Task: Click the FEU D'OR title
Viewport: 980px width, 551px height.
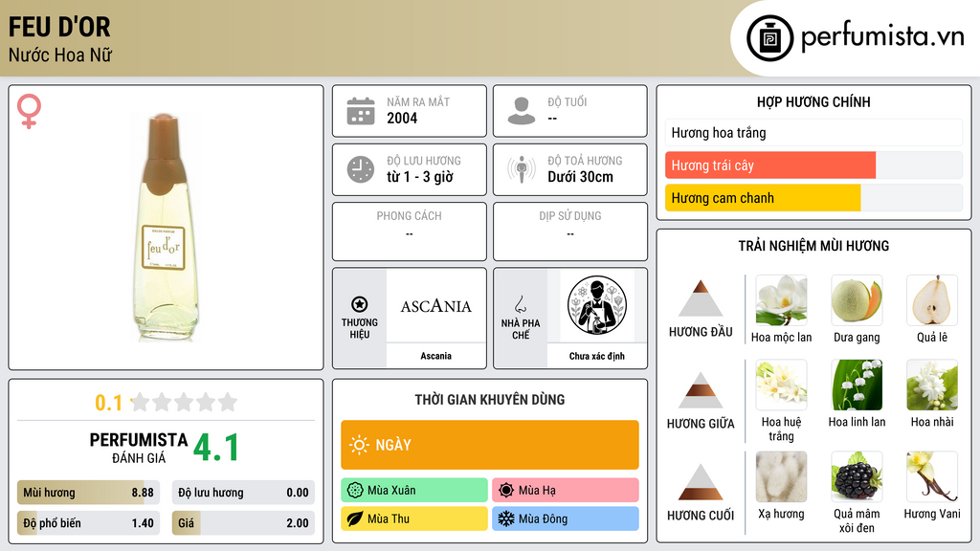Action: pyautogui.click(x=59, y=27)
